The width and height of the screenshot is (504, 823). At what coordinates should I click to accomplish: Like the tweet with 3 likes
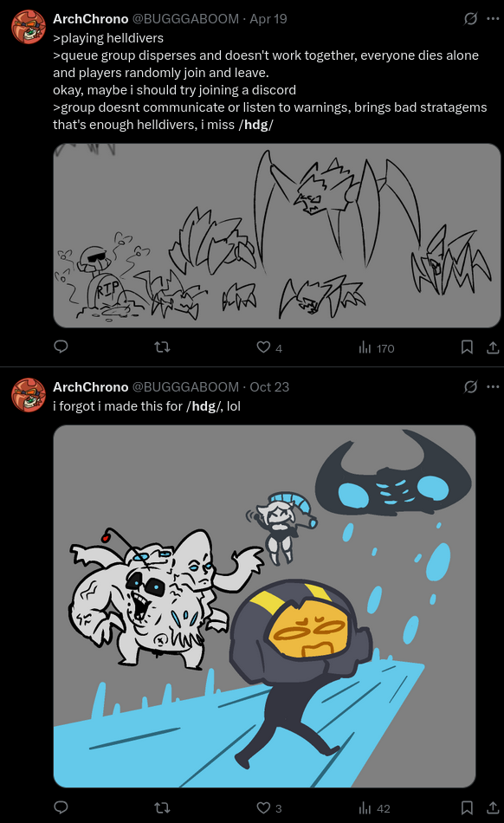tap(269, 807)
